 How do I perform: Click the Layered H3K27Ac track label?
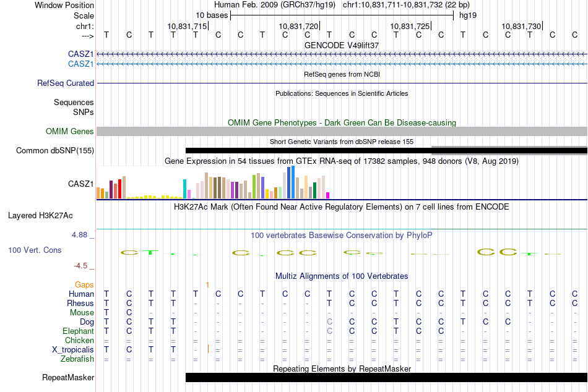pos(40,216)
